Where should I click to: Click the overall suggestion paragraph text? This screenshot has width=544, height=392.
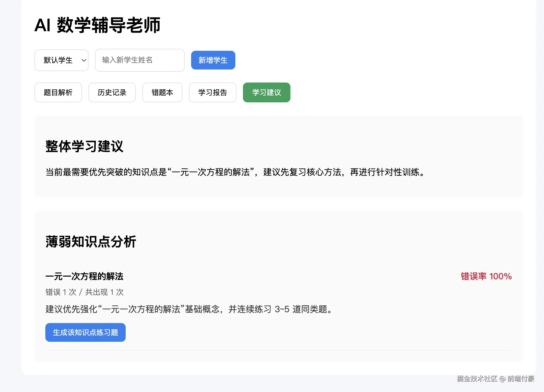click(x=235, y=172)
